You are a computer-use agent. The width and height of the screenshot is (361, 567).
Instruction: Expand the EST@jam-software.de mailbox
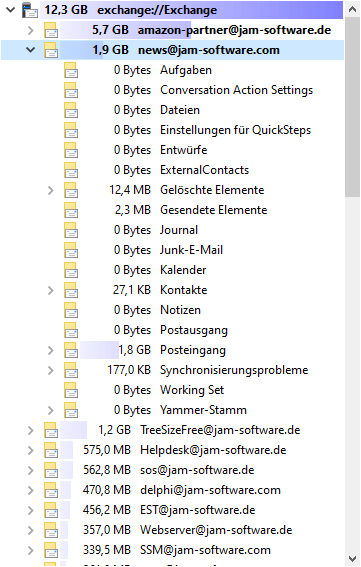coord(31,510)
